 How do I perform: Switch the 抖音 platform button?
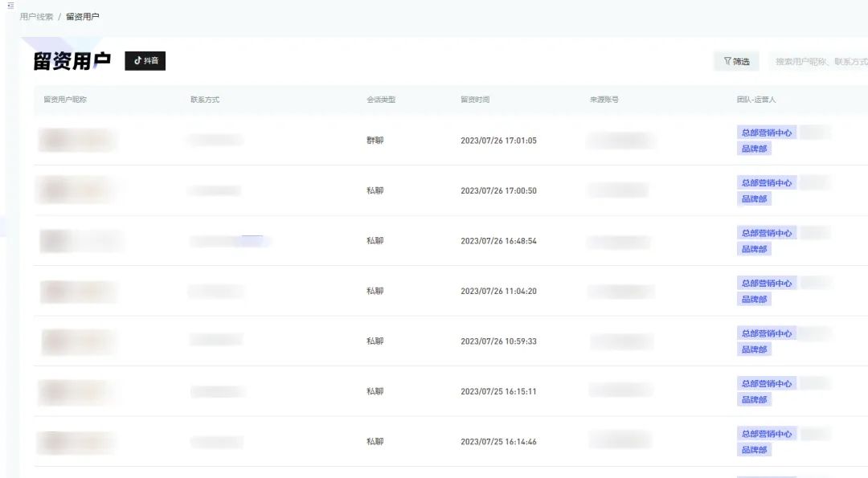pos(145,61)
